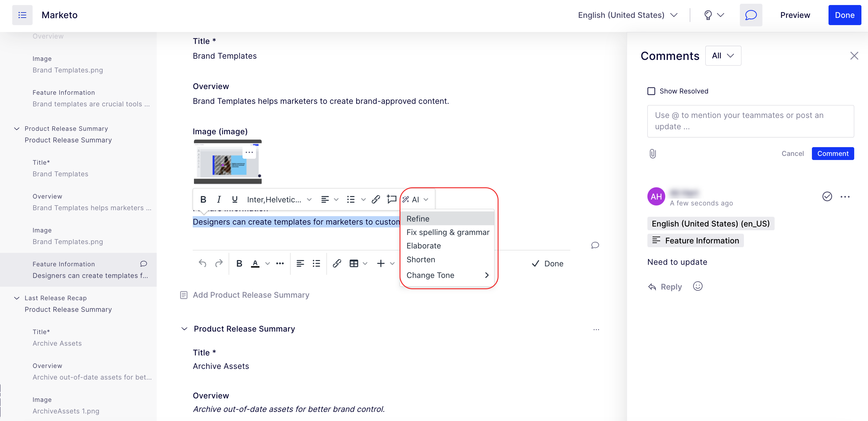Screen dimensions: 868x421
Task: Click Bold in the bottom editor toolbar
Action: coord(239,264)
